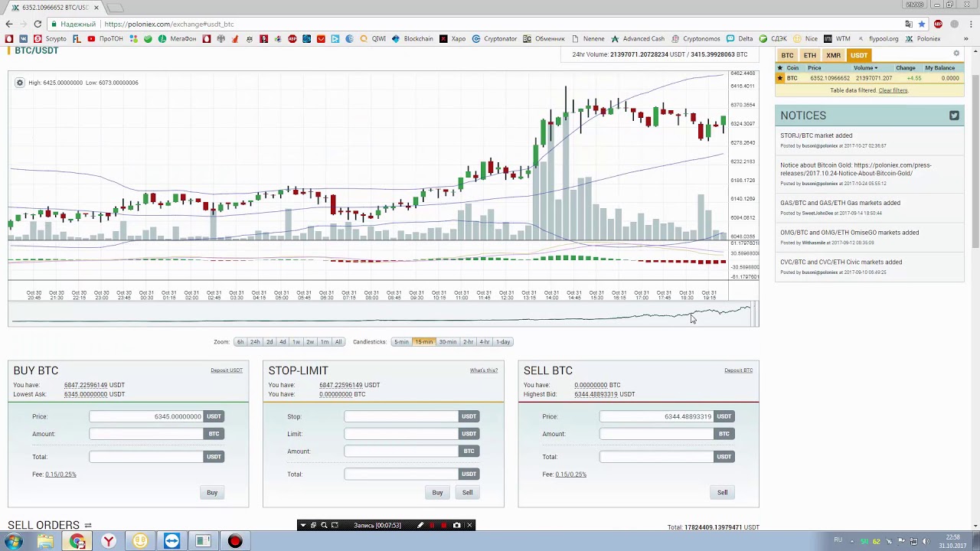
Task: Take a snapshot with recorder camera icon
Action: 457,525
